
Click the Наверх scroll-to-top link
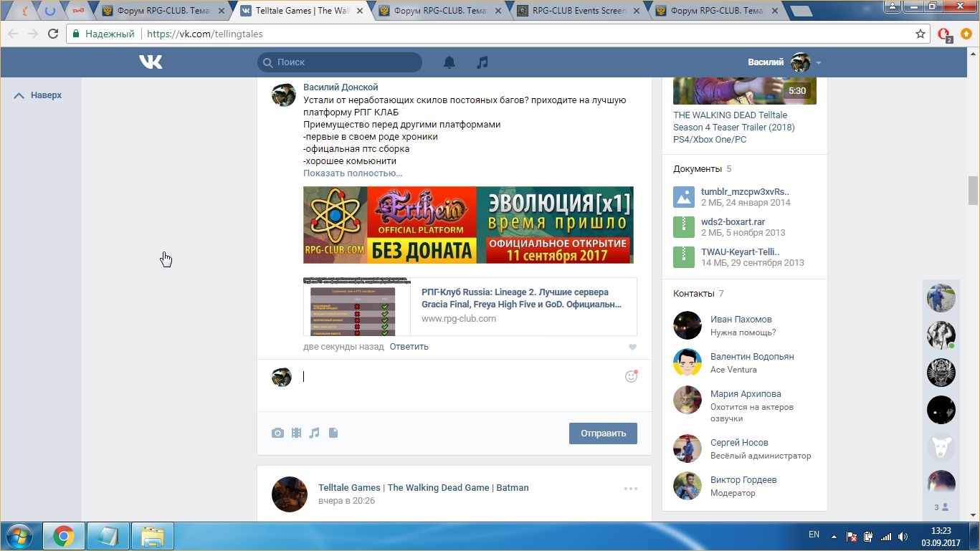tap(39, 95)
